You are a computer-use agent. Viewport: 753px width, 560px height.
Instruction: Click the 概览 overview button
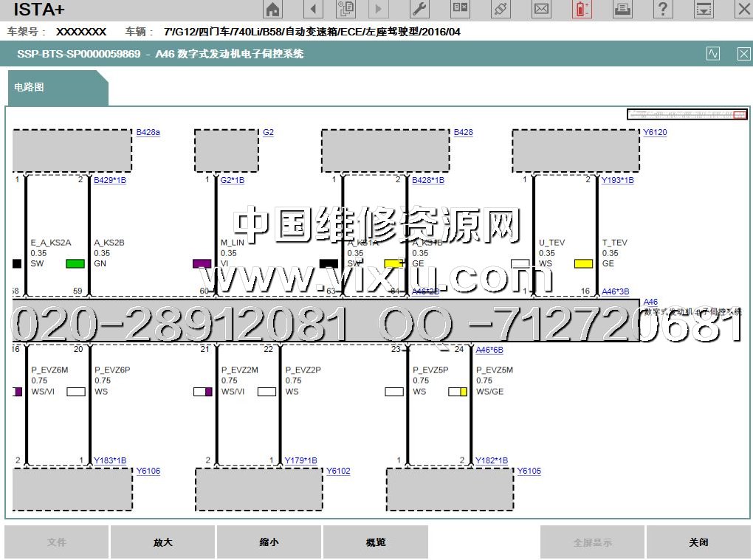(x=376, y=542)
